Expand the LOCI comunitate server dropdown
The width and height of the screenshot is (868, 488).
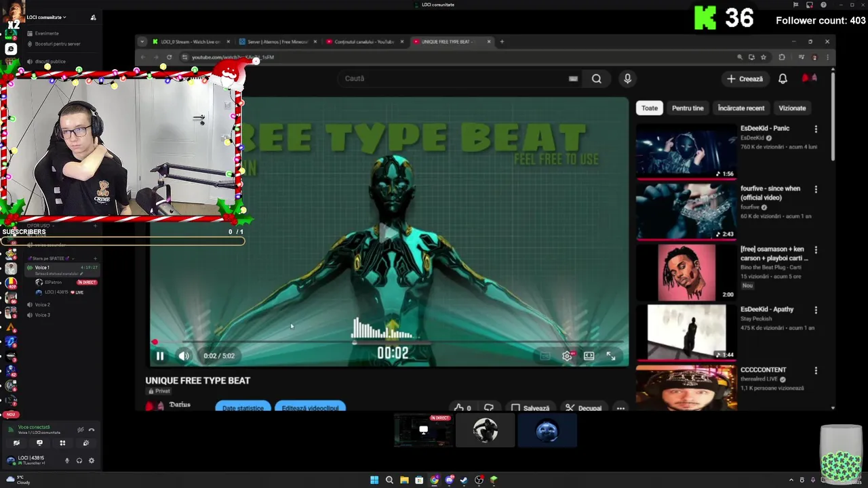(x=47, y=17)
